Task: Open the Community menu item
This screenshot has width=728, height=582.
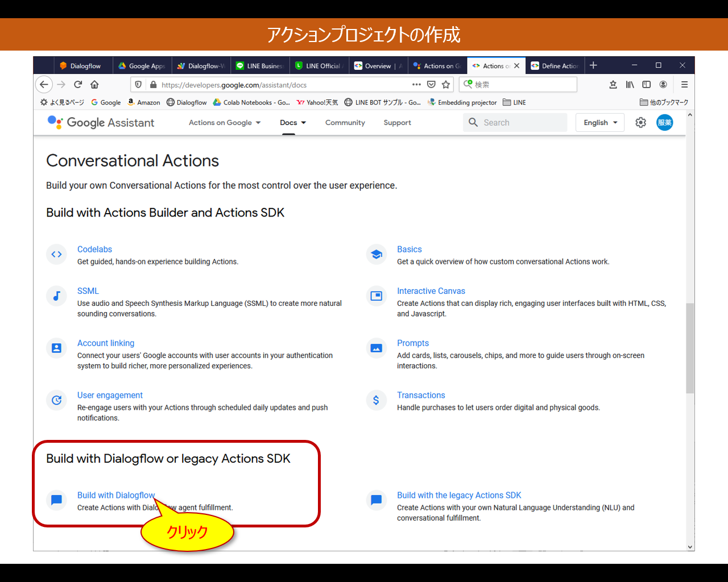Action: (x=345, y=123)
